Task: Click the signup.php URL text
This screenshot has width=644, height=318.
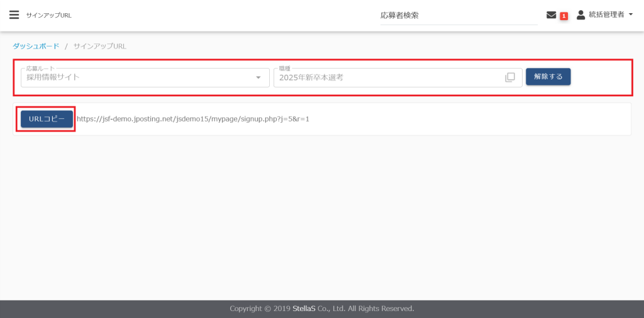Action: [192, 119]
